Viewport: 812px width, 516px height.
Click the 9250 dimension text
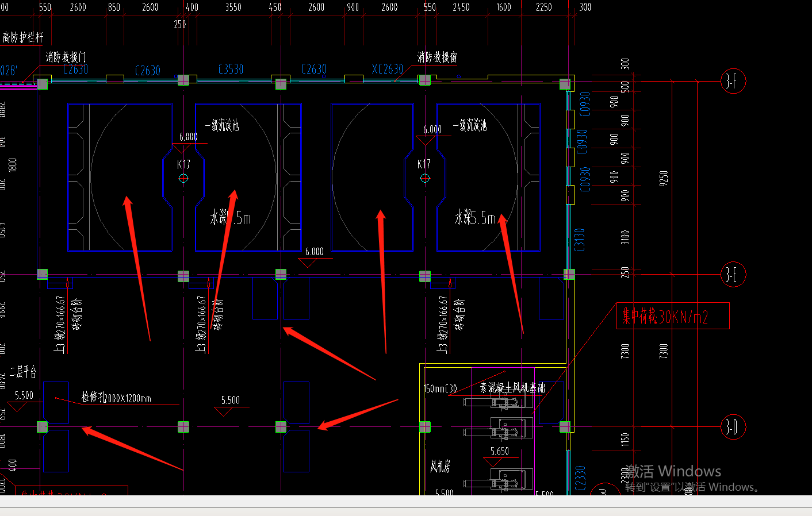click(x=664, y=178)
